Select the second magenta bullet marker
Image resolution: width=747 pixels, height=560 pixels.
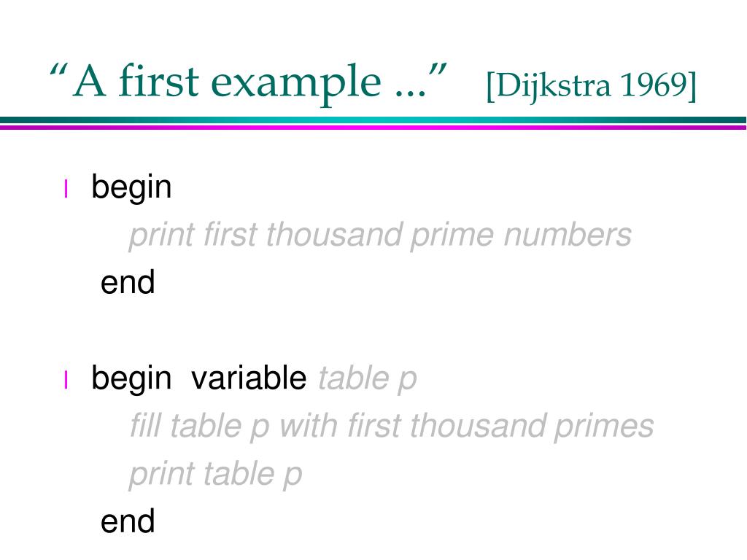click(x=66, y=380)
